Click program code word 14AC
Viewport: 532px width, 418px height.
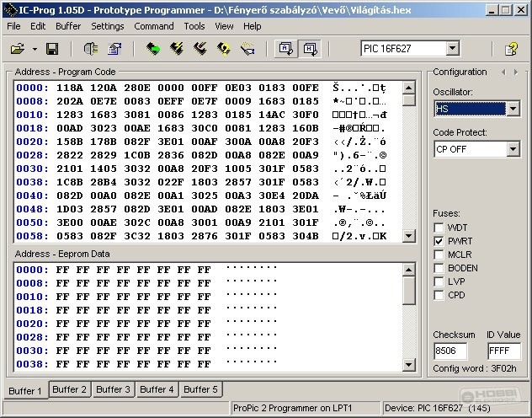(272, 115)
